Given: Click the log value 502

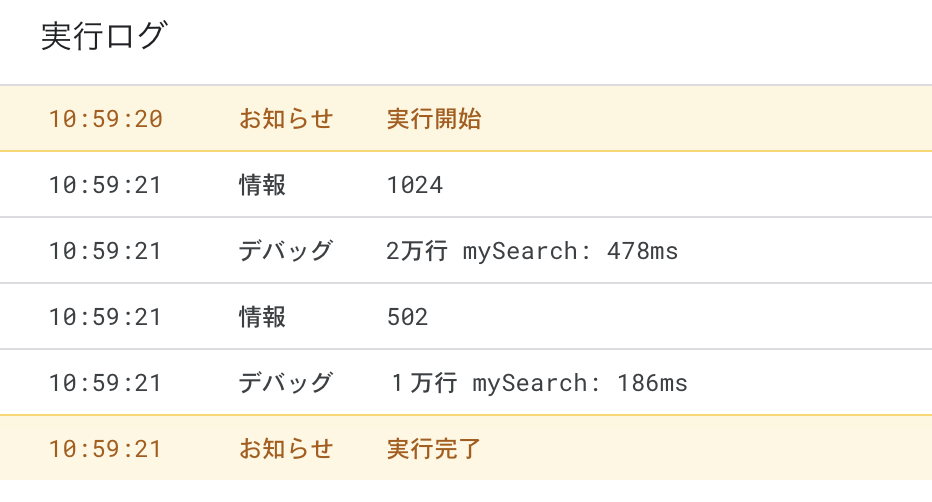Looking at the screenshot, I should click(407, 317).
